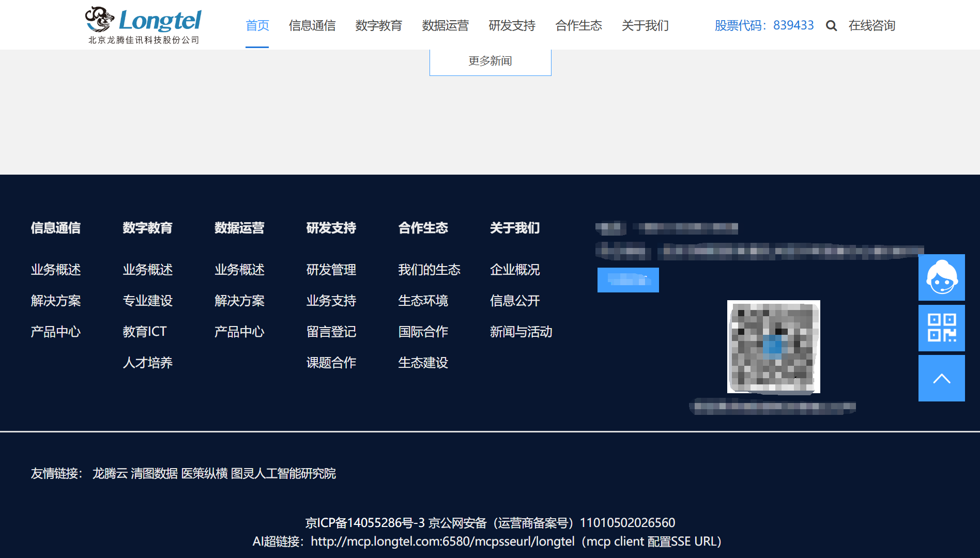
Task: Click the mcp.longtel.com AI hyperlink URL
Action: click(442, 541)
